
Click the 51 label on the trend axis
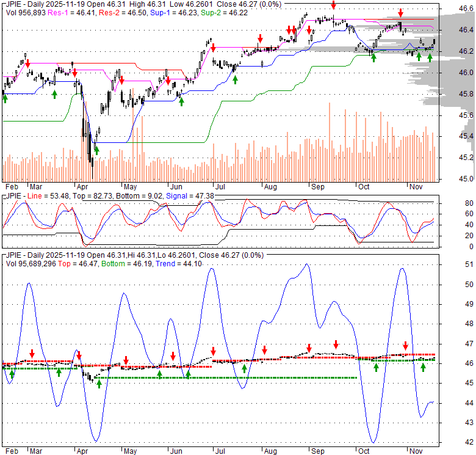point(469,264)
